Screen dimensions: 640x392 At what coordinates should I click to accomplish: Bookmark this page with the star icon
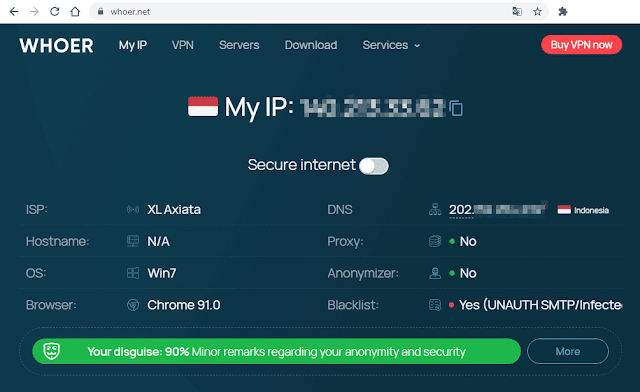tap(538, 11)
